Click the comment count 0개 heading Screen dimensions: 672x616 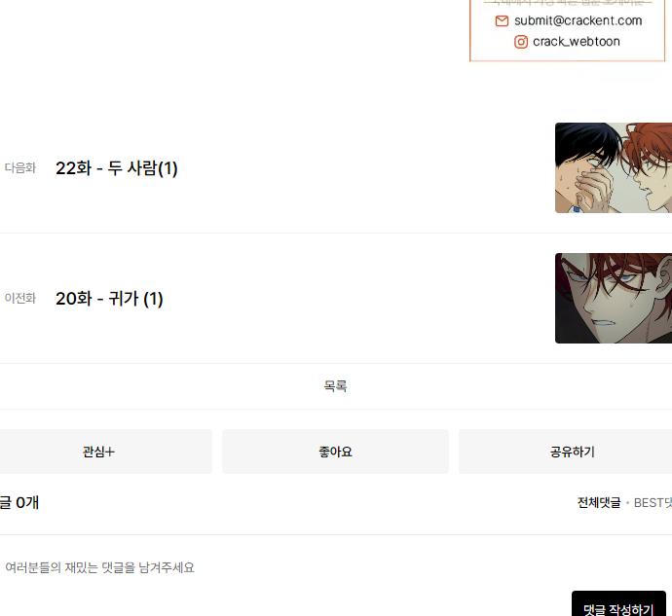click(19, 502)
